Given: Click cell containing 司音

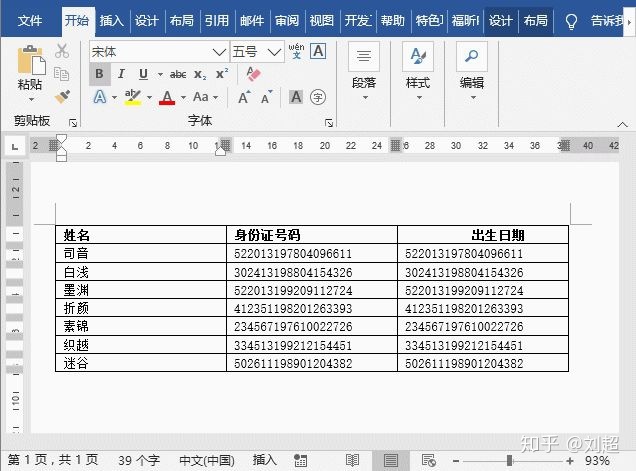Looking at the screenshot, I should 141,254.
